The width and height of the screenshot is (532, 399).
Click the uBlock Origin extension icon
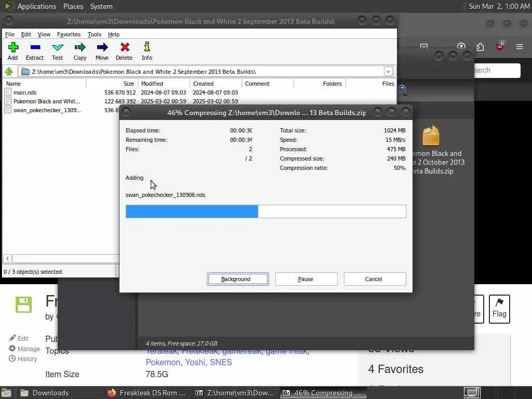click(499, 46)
